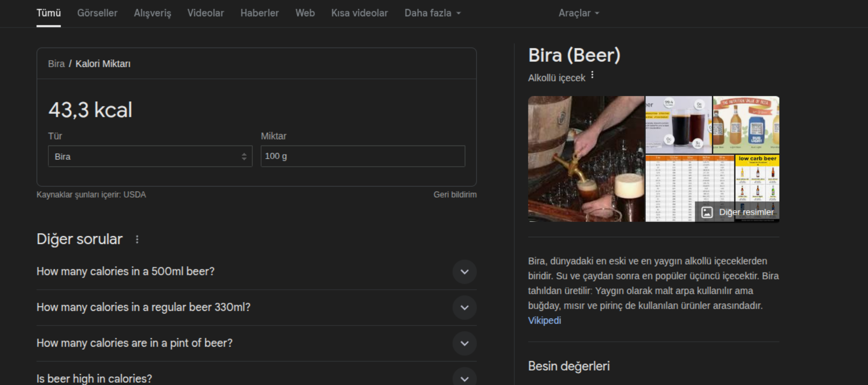Click the Miktar field showing 100 g
The image size is (868, 385).
click(x=363, y=156)
